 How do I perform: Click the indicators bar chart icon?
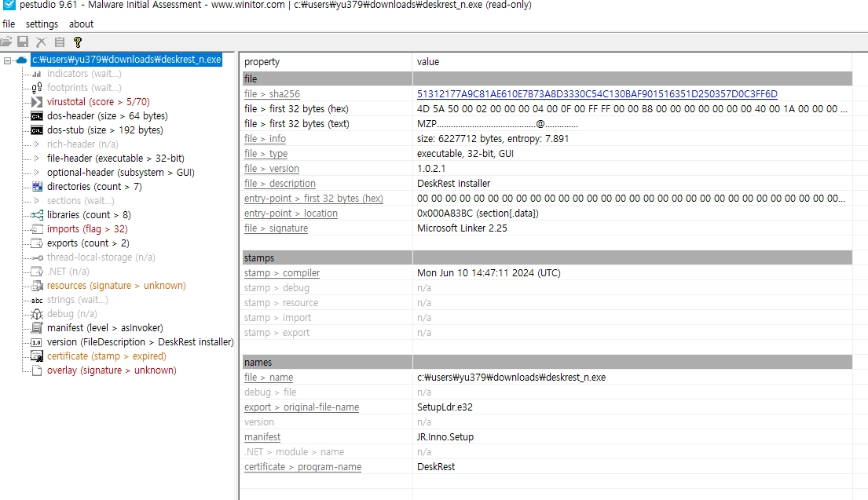37,74
